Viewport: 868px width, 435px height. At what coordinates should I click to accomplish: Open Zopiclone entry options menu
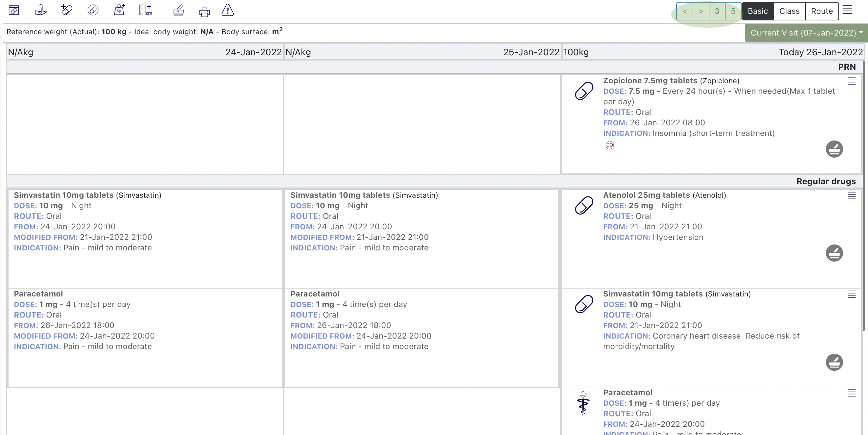pos(852,81)
